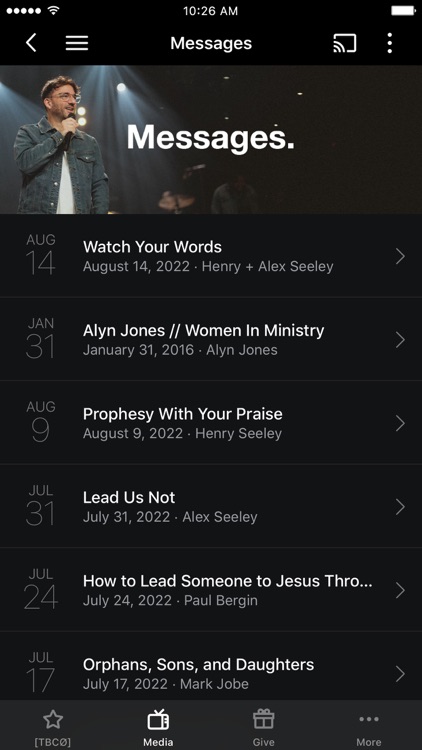Expand chevron for Alyn Jones Women In Ministry

pos(400,340)
